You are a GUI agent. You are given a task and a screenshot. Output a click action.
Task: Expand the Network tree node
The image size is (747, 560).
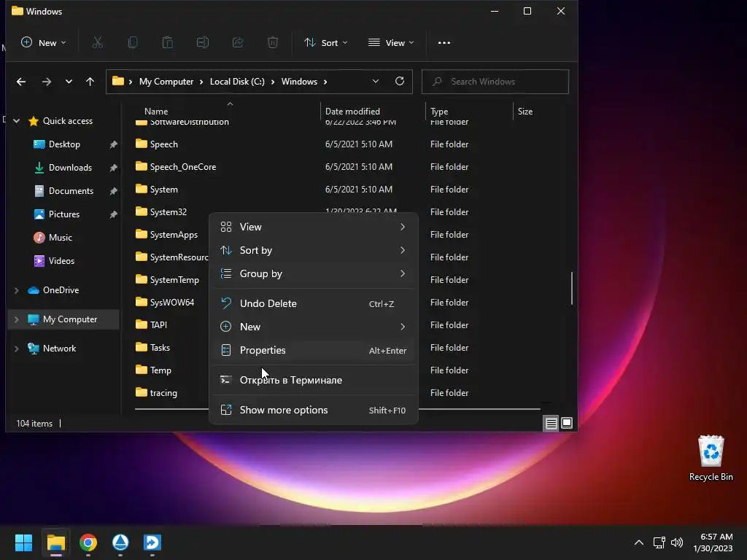click(x=17, y=349)
